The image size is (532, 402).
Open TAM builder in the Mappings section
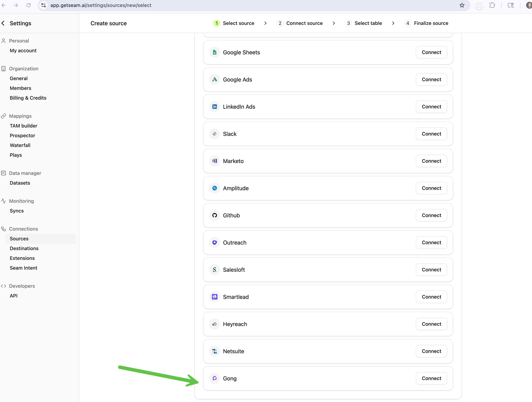pyautogui.click(x=23, y=126)
